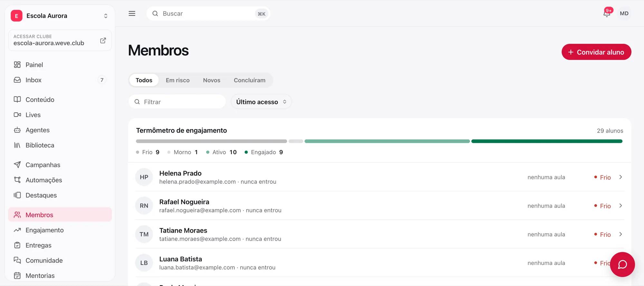Screen dimensions: 644x286
Task: Click the Escola Aurora red logo icon
Action: click(16, 16)
